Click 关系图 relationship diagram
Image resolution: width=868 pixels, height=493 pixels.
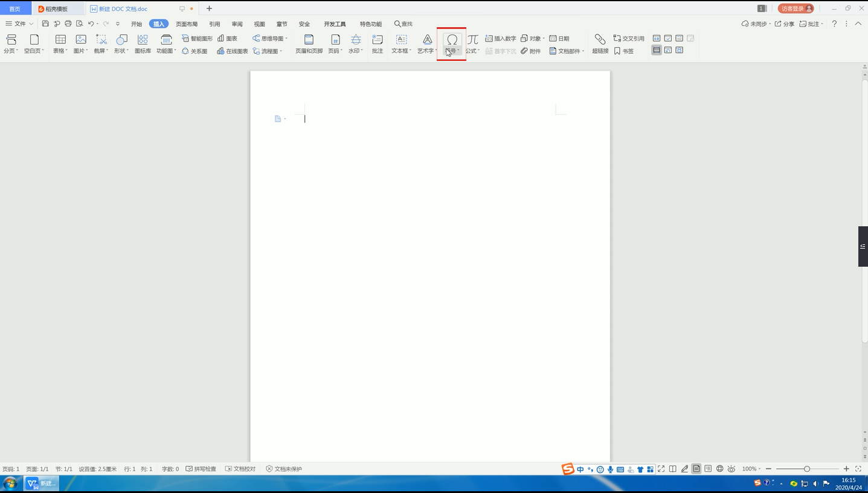click(194, 51)
